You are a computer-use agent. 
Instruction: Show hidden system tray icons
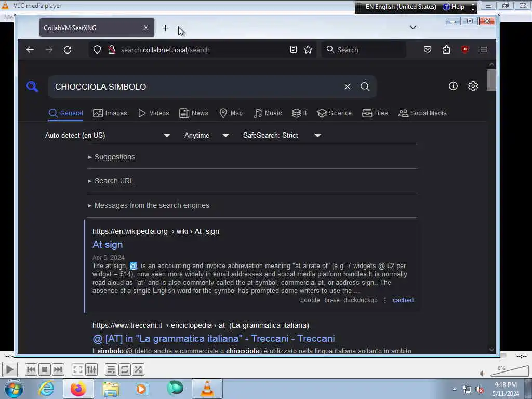[x=454, y=389]
